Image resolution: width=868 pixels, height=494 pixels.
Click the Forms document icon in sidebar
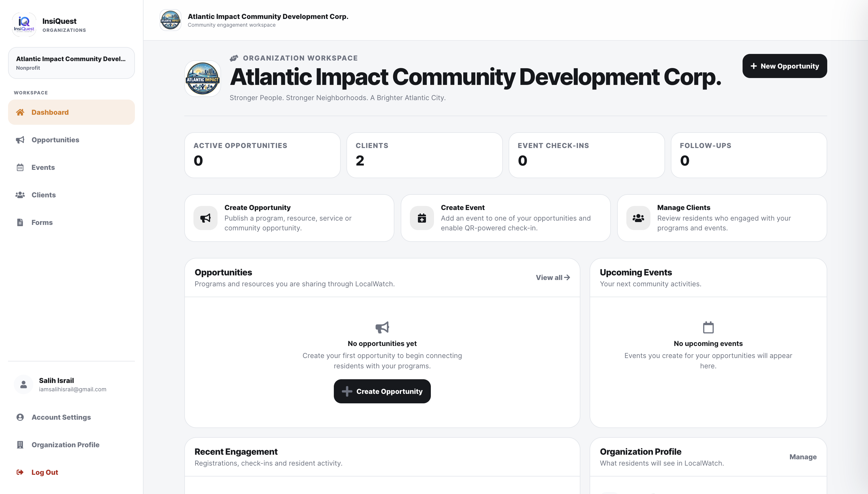pos(20,222)
